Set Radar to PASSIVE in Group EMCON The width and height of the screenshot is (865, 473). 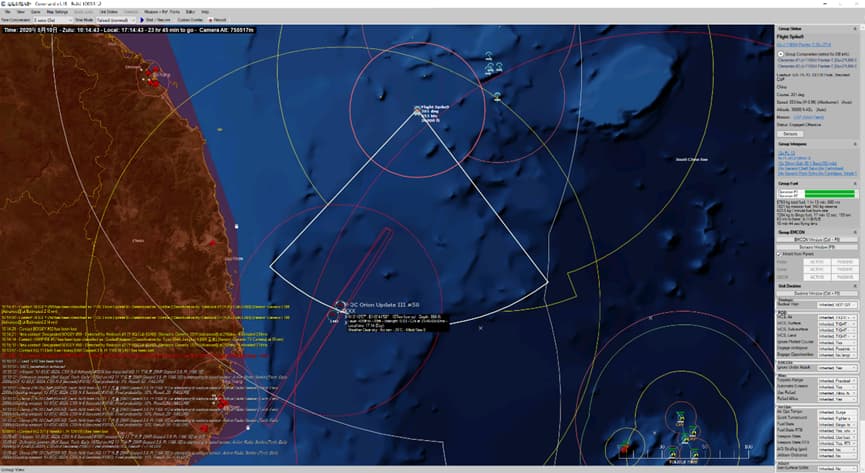pyautogui.click(x=845, y=262)
